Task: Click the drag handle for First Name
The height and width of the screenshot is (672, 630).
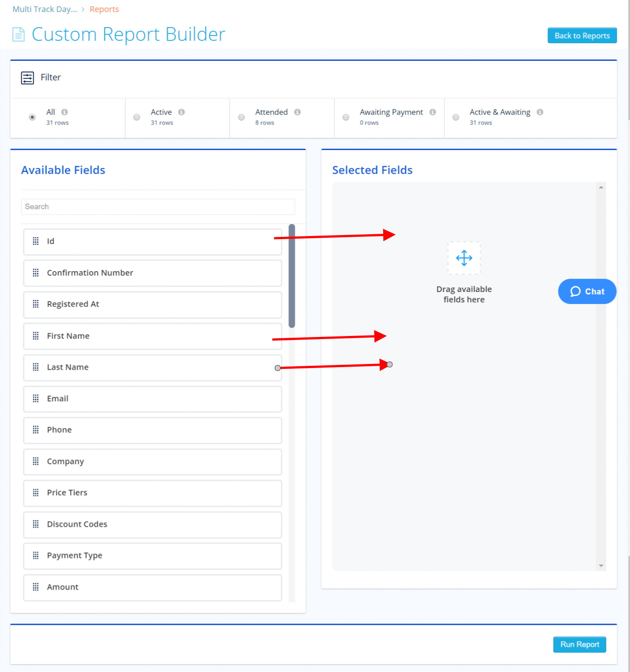Action: pyautogui.click(x=36, y=336)
